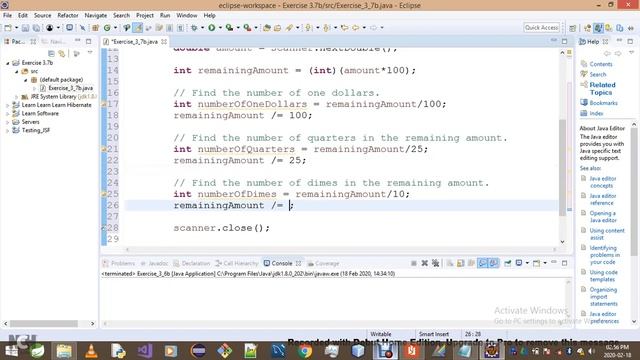Expand the JRE System Library node

[17, 97]
